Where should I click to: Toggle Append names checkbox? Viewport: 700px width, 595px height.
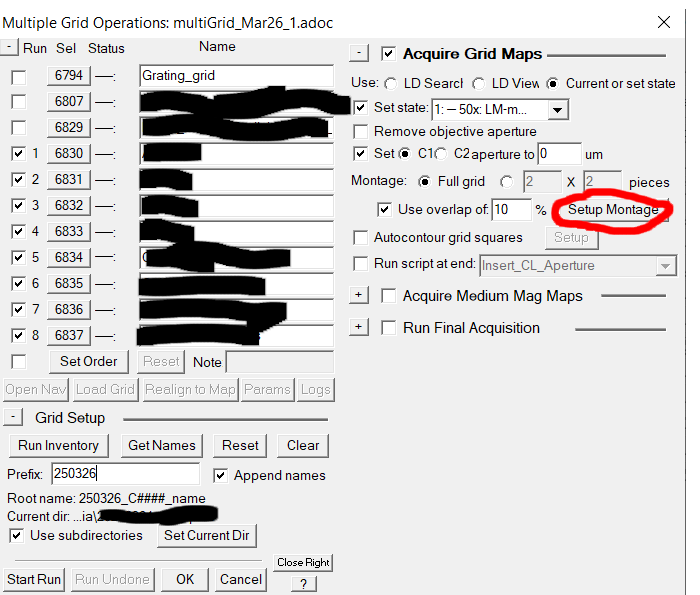tap(221, 475)
